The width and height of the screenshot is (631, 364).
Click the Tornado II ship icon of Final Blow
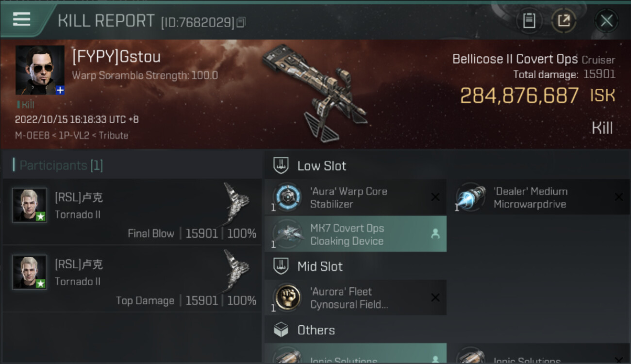(x=237, y=203)
